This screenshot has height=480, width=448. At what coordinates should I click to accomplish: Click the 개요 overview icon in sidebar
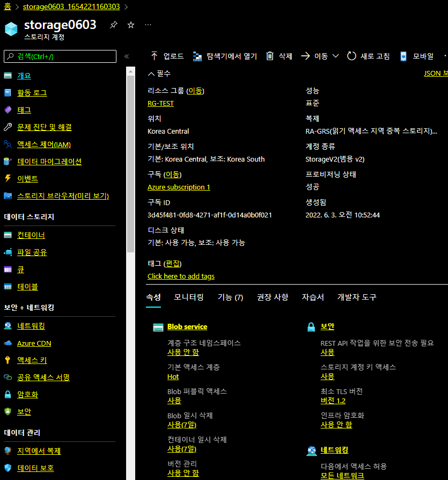tap(8, 76)
